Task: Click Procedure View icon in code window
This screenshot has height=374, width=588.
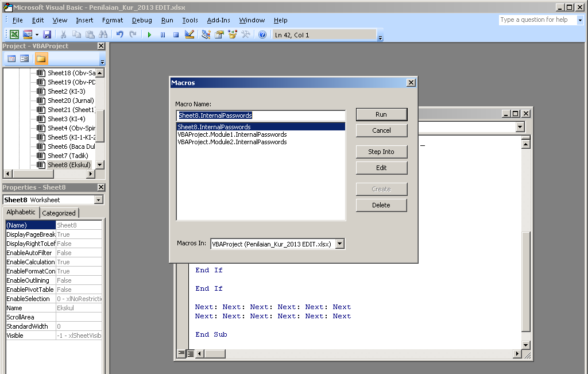Action: click(181, 353)
